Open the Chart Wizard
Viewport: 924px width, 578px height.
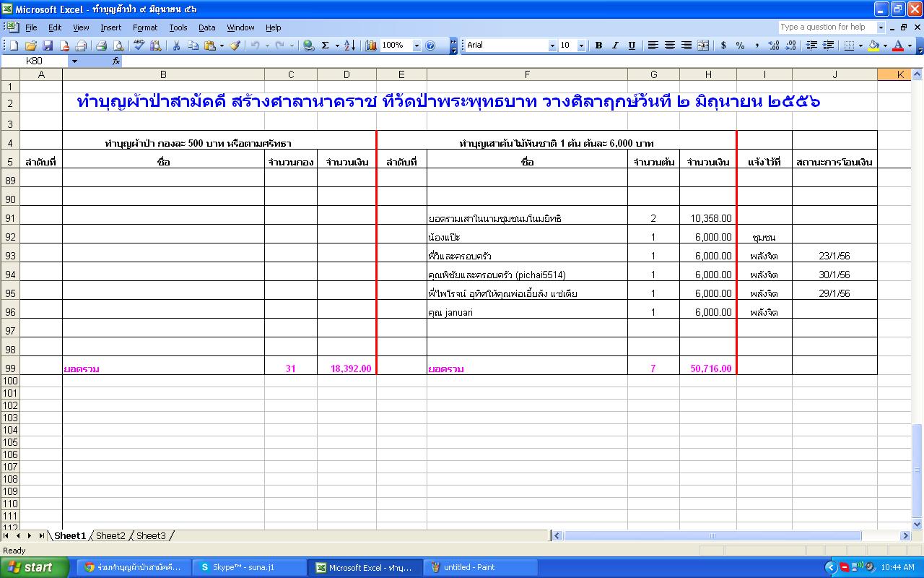[371, 46]
